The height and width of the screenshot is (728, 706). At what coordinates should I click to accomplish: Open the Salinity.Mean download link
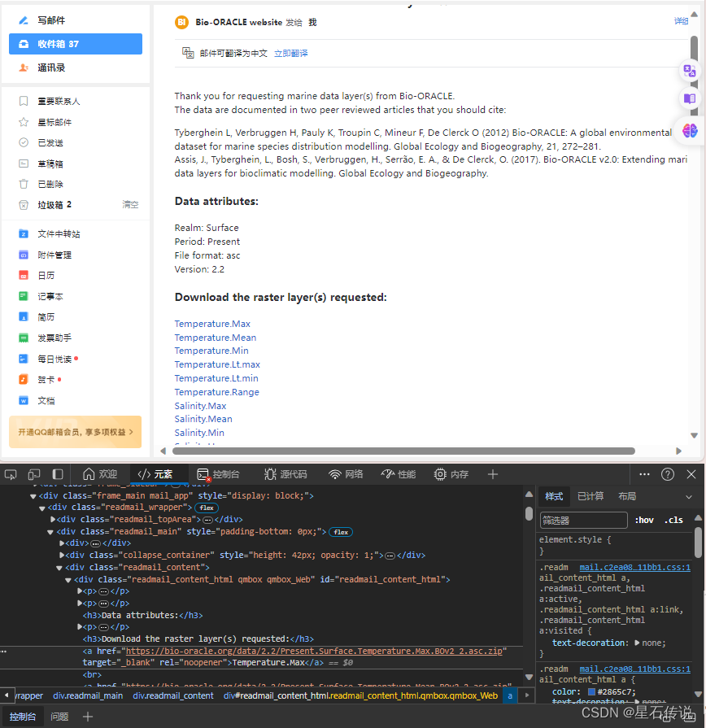(x=203, y=419)
